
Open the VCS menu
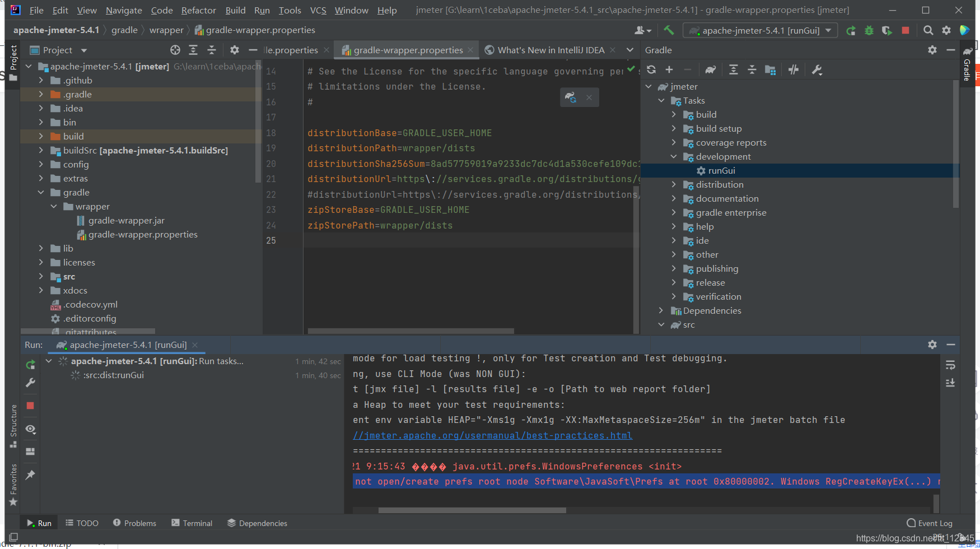[318, 10]
